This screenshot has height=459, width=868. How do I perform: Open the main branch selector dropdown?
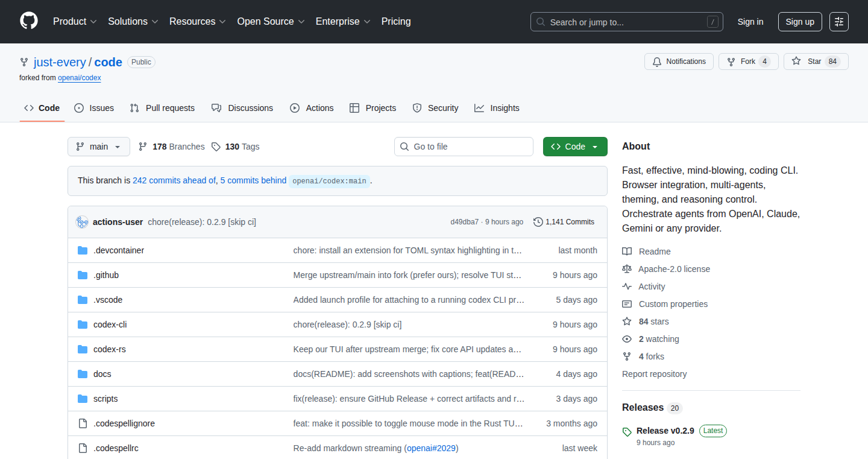[99, 147]
